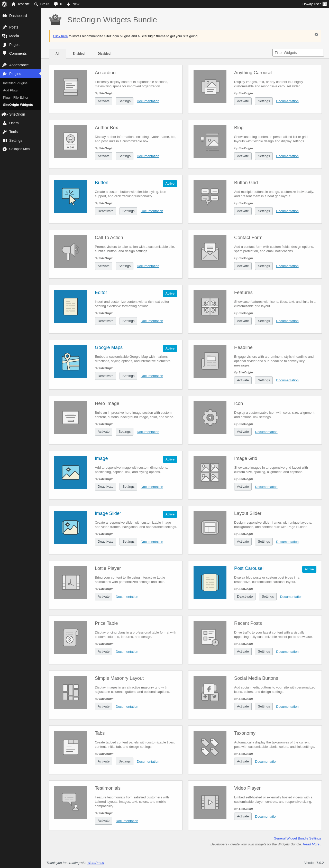Activate the Testimonials widget

pyautogui.click(x=104, y=820)
